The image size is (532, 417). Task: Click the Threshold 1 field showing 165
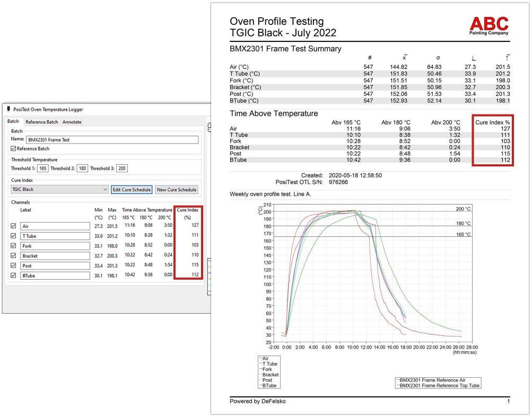pos(42,168)
